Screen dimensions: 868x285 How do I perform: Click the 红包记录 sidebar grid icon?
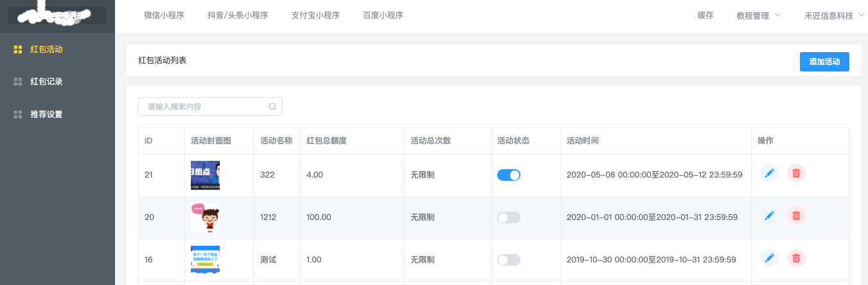pos(18,82)
